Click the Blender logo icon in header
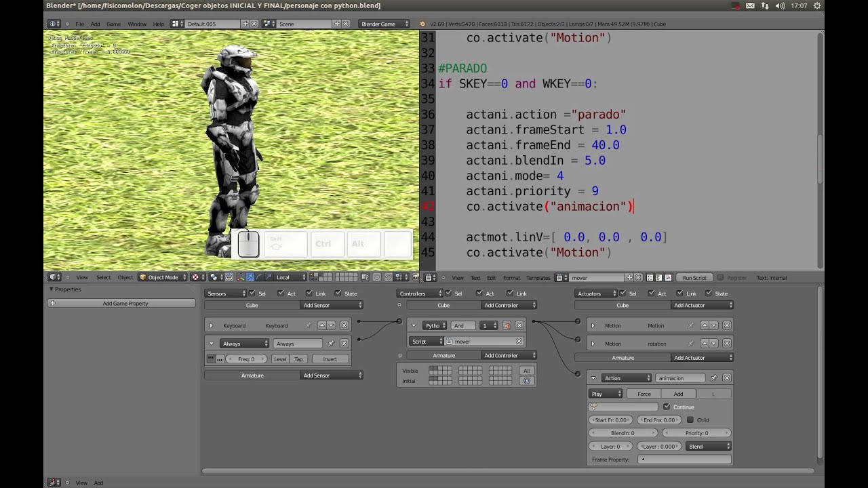The width and height of the screenshot is (868, 488). (x=423, y=24)
